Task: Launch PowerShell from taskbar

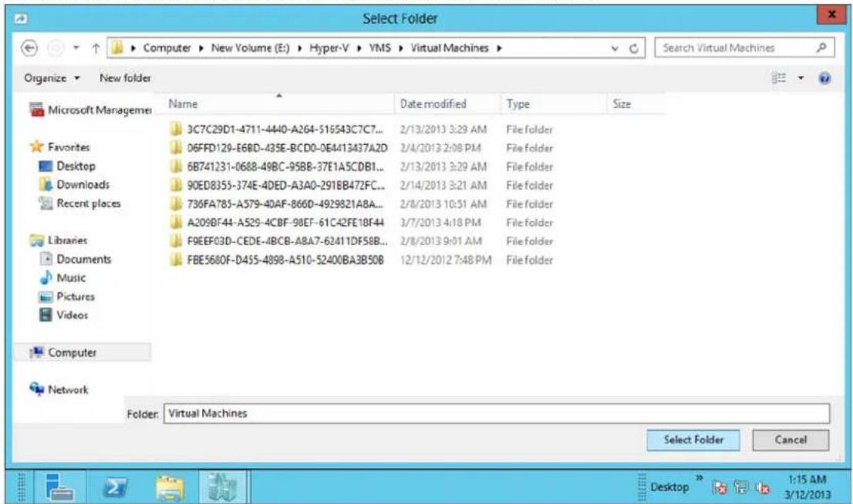Action: (115, 486)
